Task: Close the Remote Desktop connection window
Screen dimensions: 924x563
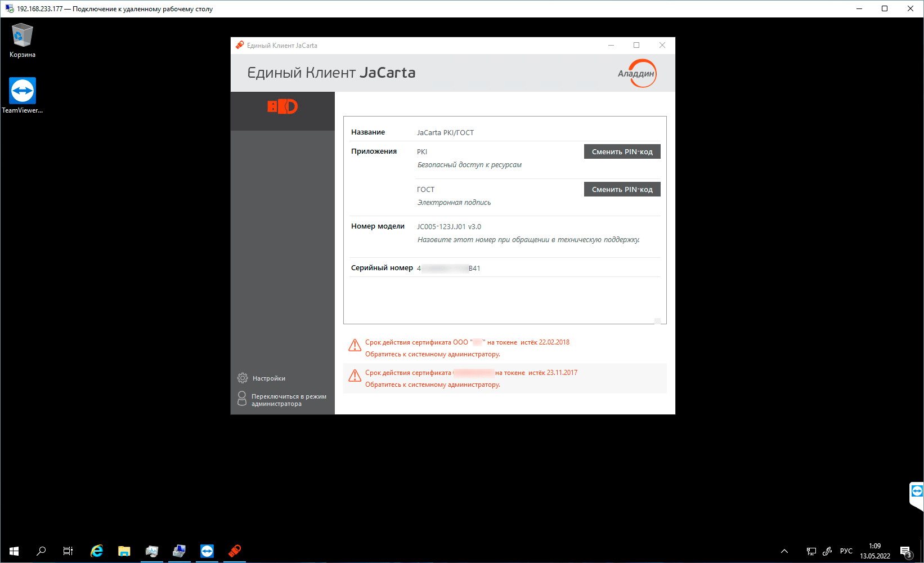Action: pos(910,8)
